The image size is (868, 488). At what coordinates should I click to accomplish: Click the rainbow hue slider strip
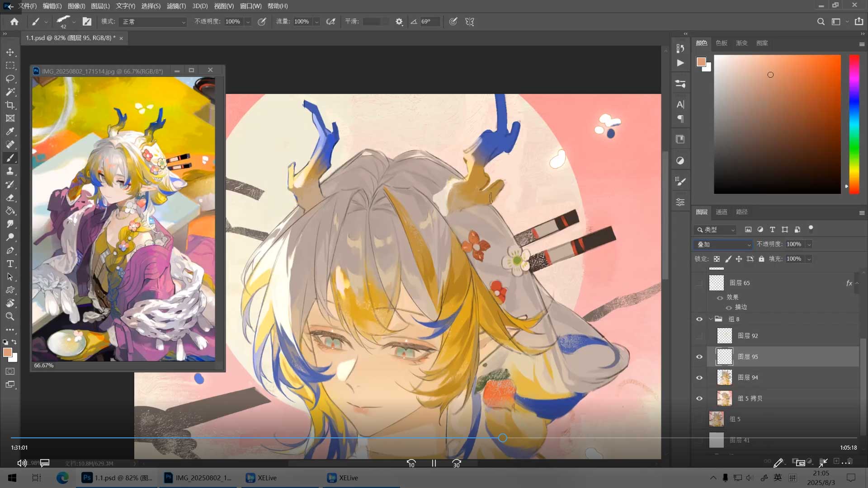[x=854, y=124]
